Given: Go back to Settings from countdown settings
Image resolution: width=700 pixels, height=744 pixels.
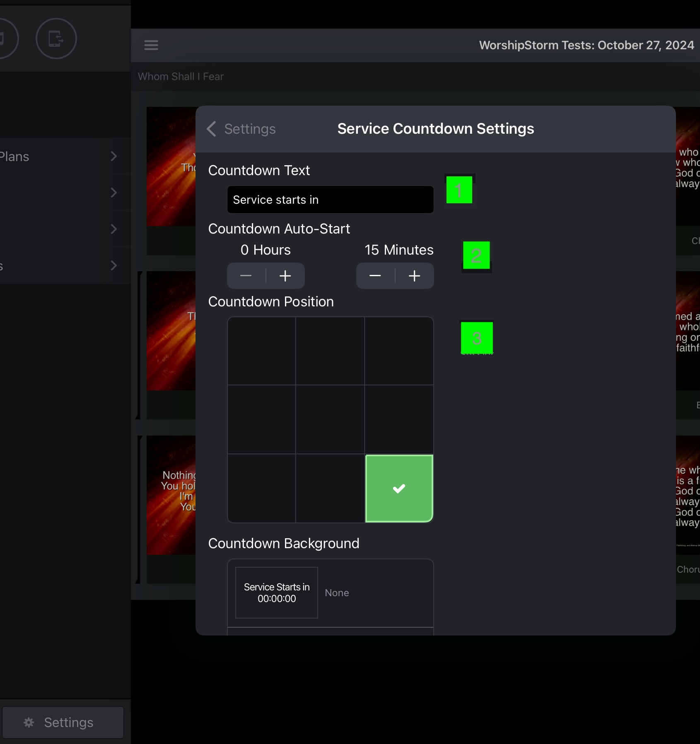Looking at the screenshot, I should 241,129.
